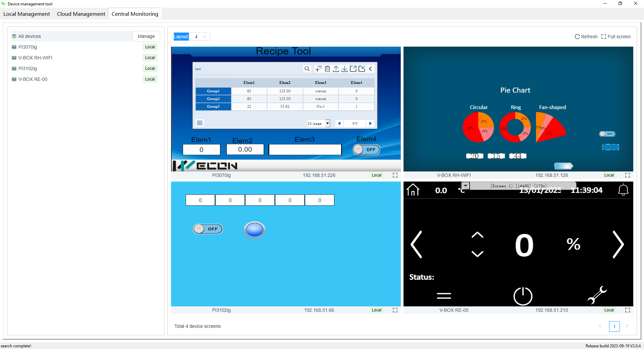
Task: Toggle the OFF switch on PI3102ig screen
Action: pyautogui.click(x=208, y=229)
